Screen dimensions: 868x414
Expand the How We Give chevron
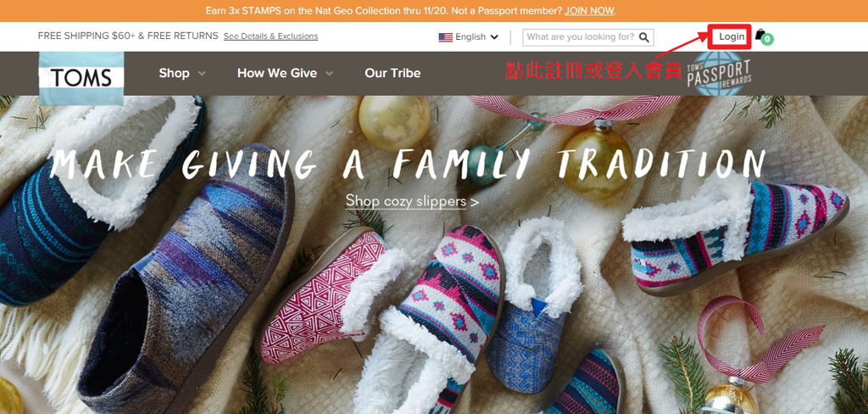click(x=330, y=73)
